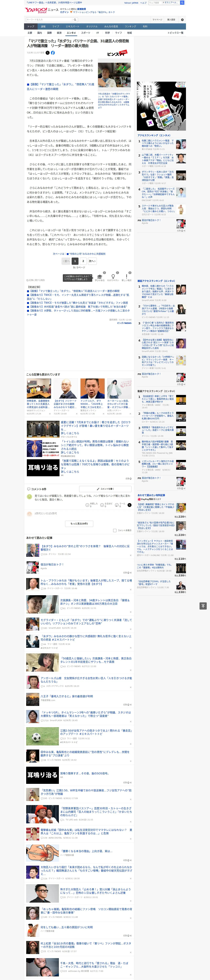The width and height of the screenshot is (210, 980).
Task: Click the scroll-to-top arrow button
Action: point(203,606)
